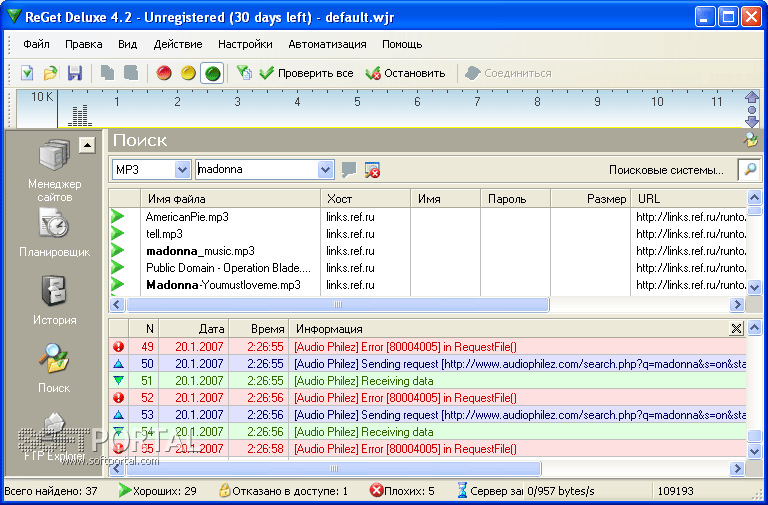Click log entry 50 Sending request
The width and height of the screenshot is (768, 505).
(428, 364)
